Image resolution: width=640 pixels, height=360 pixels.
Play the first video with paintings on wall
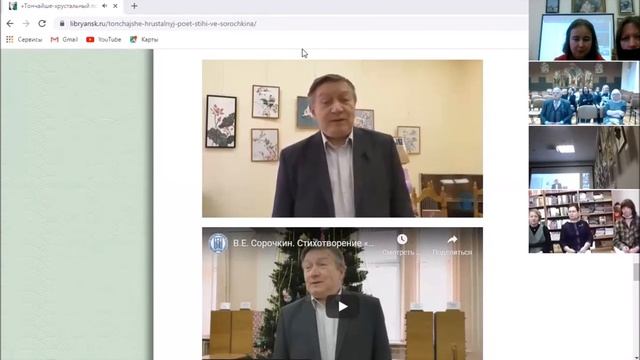[x=342, y=138]
